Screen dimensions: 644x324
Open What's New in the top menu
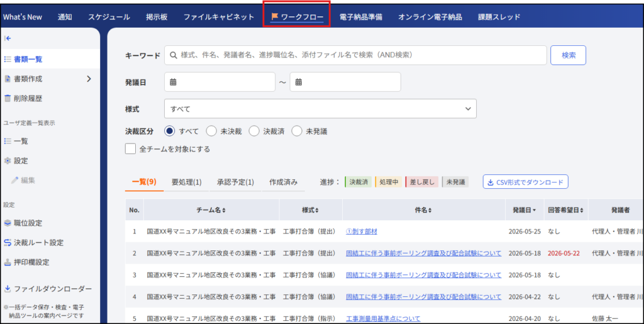pyautogui.click(x=22, y=17)
